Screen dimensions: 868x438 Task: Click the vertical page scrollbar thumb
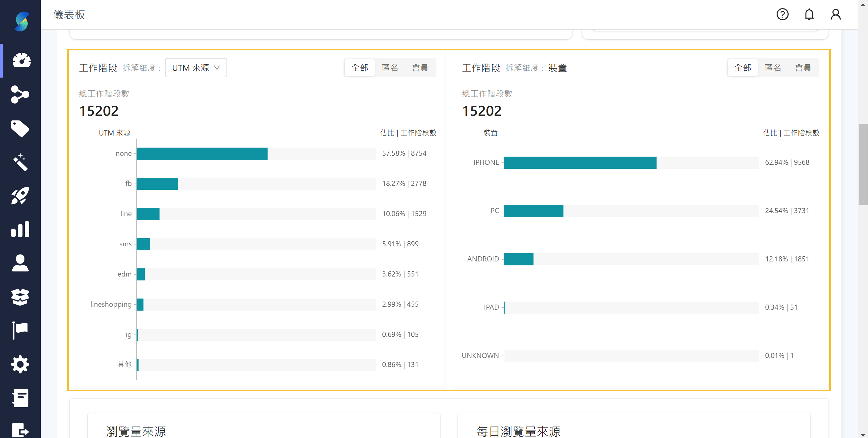coord(863,164)
